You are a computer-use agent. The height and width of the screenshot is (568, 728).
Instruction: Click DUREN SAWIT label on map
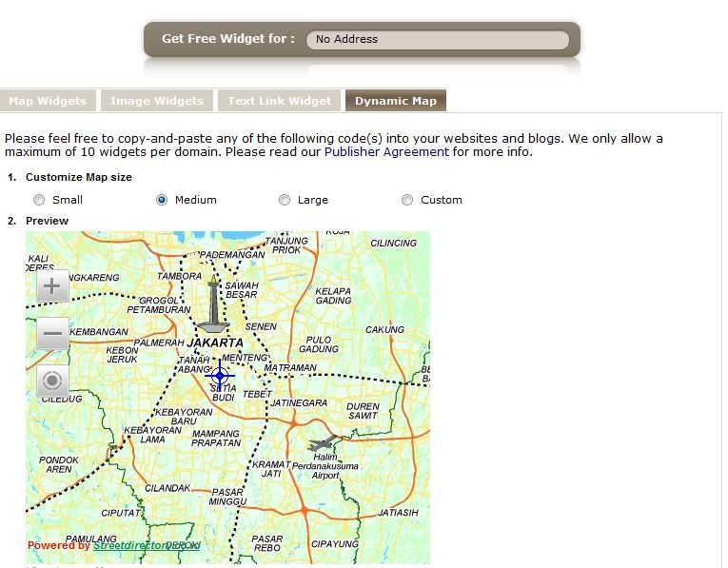[x=364, y=411]
